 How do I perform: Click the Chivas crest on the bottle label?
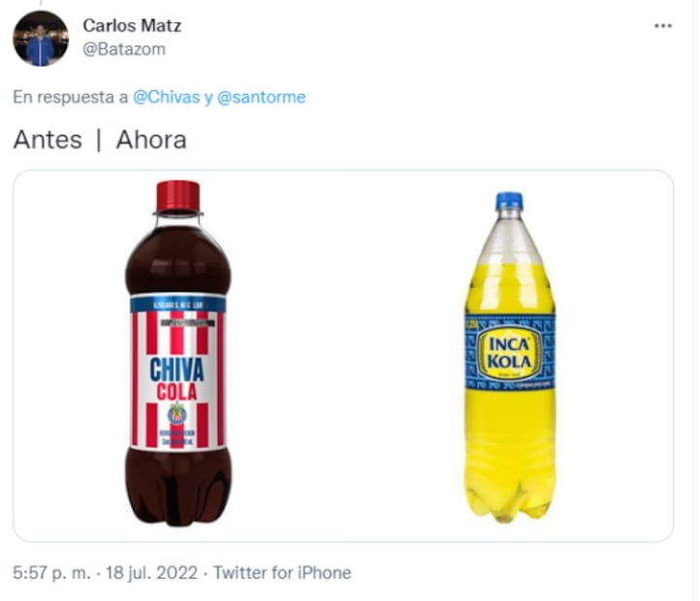click(177, 413)
